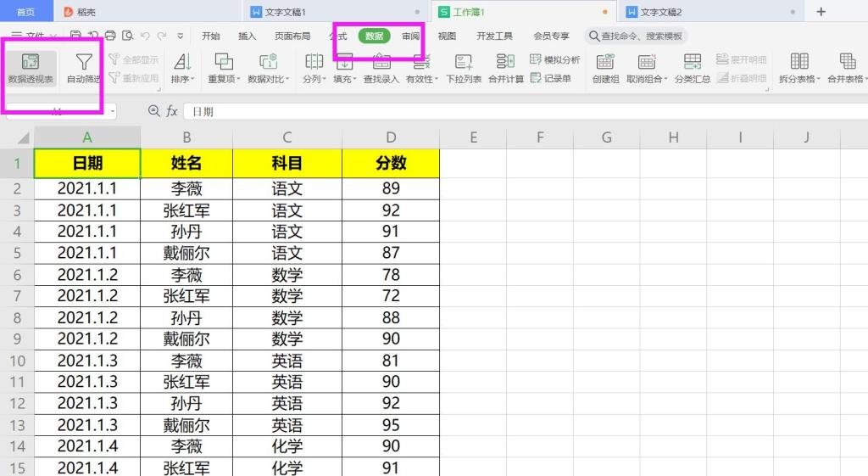Open the Dropdown List (下拉列表) tool
The height and width of the screenshot is (476, 868).
coord(464,68)
